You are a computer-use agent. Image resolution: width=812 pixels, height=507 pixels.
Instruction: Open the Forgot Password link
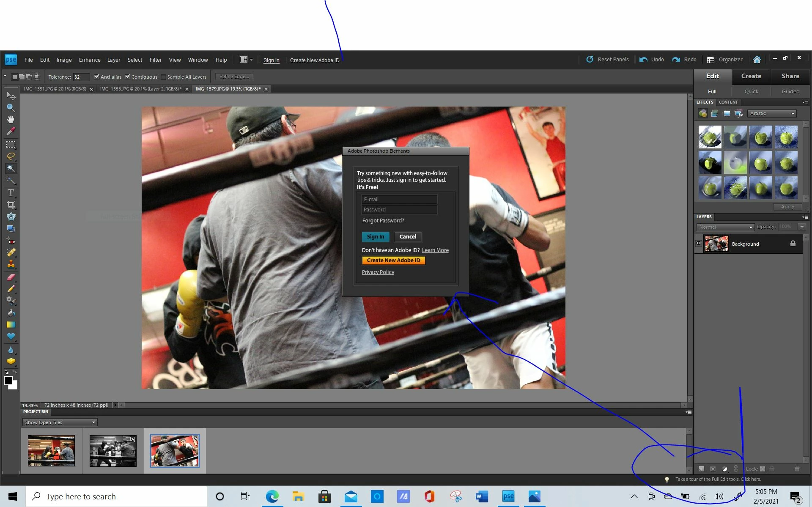tap(383, 221)
